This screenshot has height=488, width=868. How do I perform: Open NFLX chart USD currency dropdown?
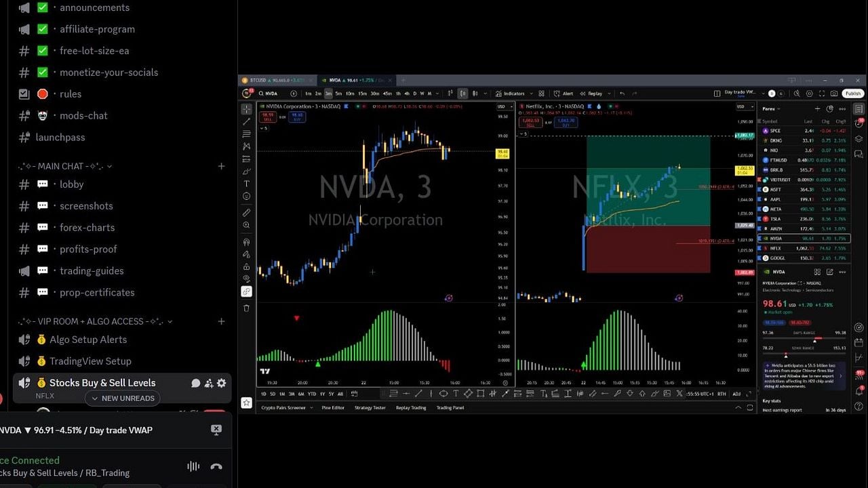[x=744, y=106]
